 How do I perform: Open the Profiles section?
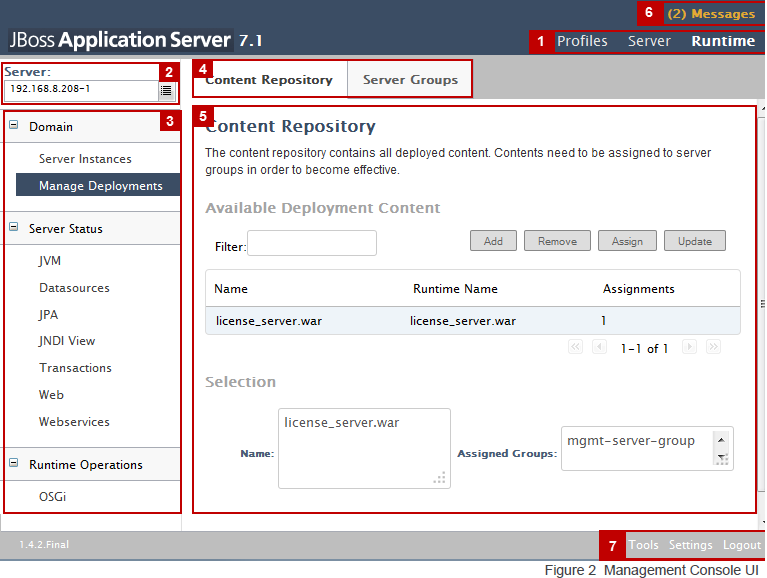click(x=582, y=41)
